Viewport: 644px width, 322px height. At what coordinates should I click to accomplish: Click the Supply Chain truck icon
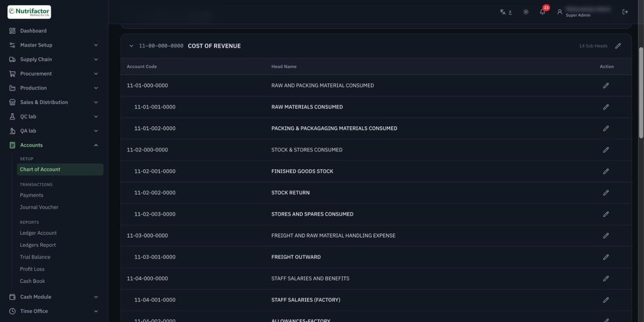click(12, 59)
